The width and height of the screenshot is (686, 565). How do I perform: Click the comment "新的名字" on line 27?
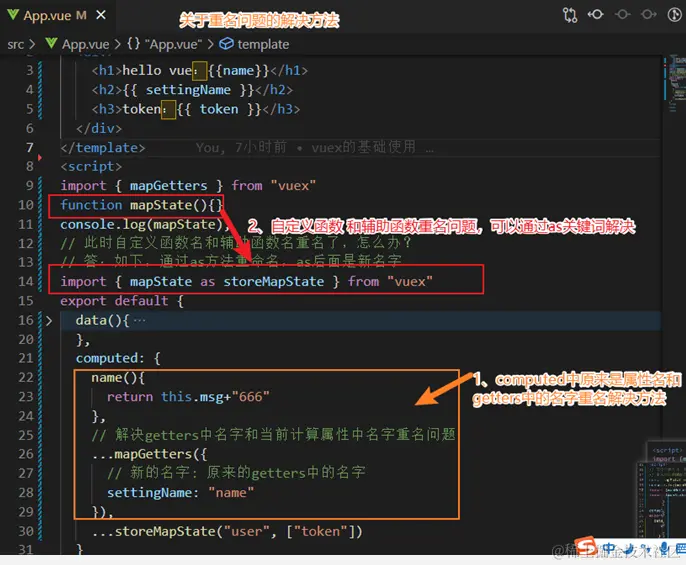[159, 473]
